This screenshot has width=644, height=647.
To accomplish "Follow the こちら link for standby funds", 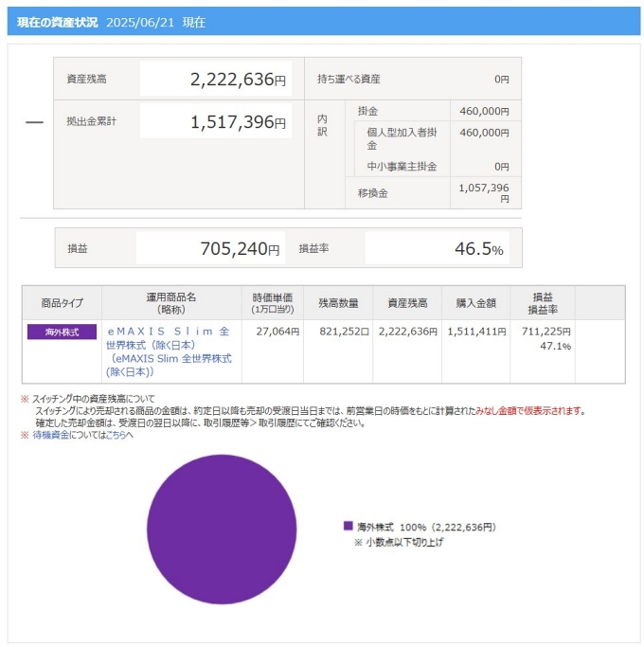I will 116,435.
